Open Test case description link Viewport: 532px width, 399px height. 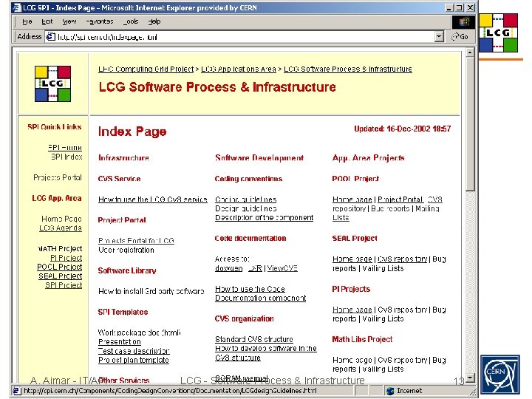pos(134,351)
